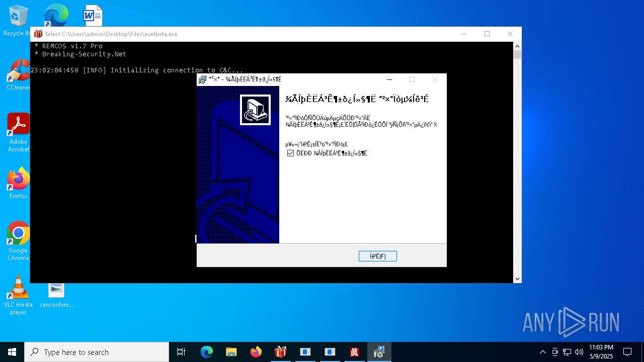Select 'REMCOS v1.7 Pro' console line
Viewport: 644px width, 362px height.
pos(68,46)
